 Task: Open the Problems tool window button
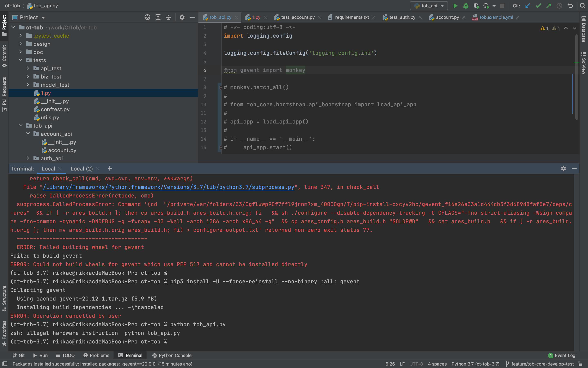pyautogui.click(x=96, y=355)
